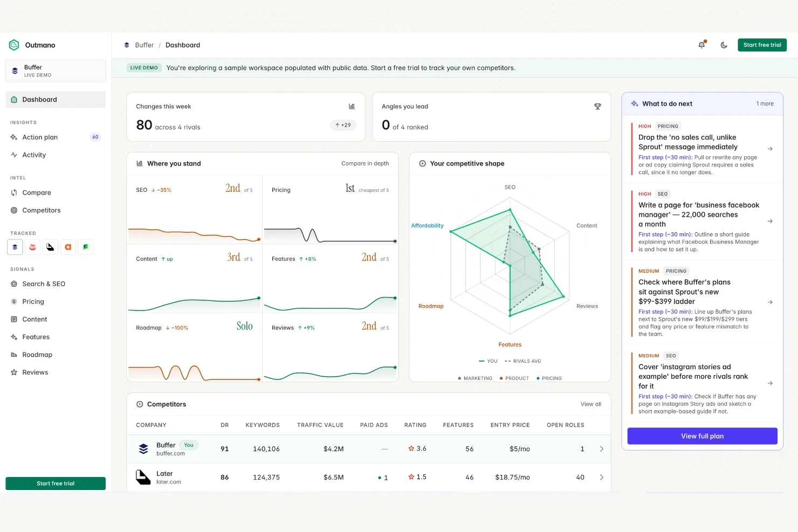Click the trophy icon in Angles you lead
798x532 pixels.
[x=597, y=106]
